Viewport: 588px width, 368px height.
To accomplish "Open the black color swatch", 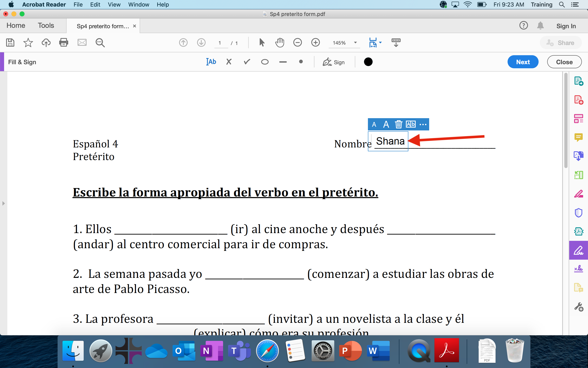I will coord(368,62).
